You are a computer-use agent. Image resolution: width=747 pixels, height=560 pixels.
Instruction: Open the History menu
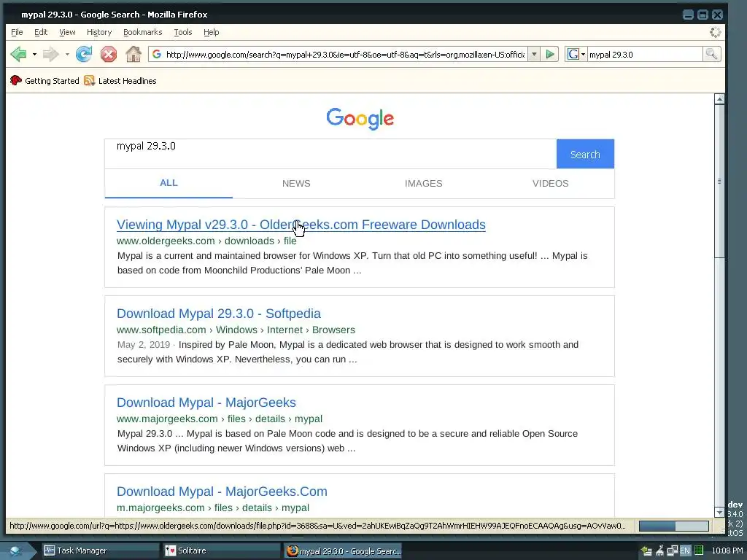coord(99,32)
